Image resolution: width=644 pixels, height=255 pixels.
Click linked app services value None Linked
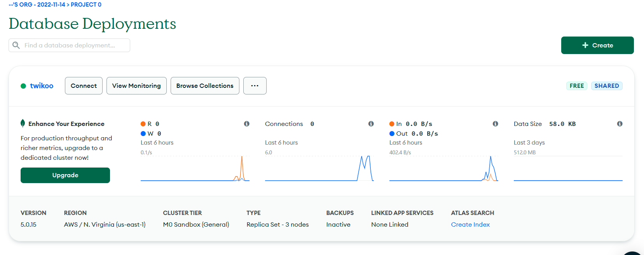[390, 225]
